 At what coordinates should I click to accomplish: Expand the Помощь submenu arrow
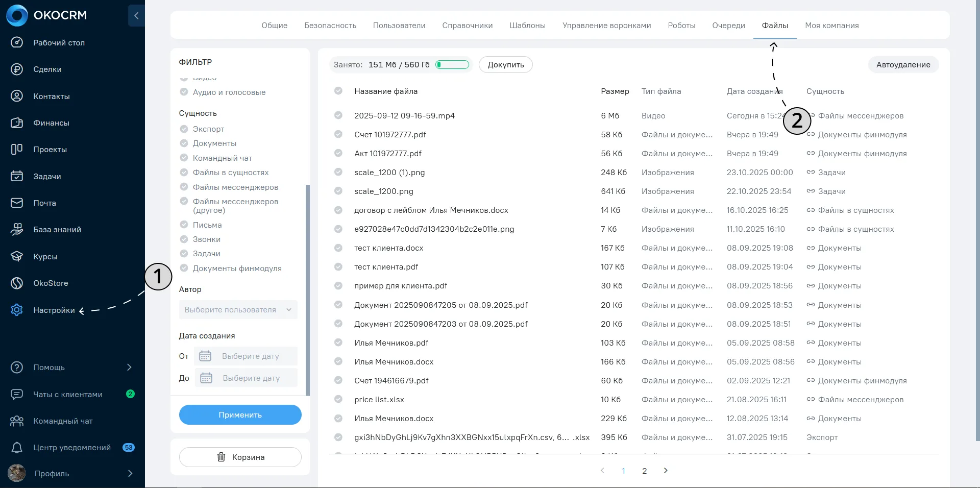(x=129, y=368)
